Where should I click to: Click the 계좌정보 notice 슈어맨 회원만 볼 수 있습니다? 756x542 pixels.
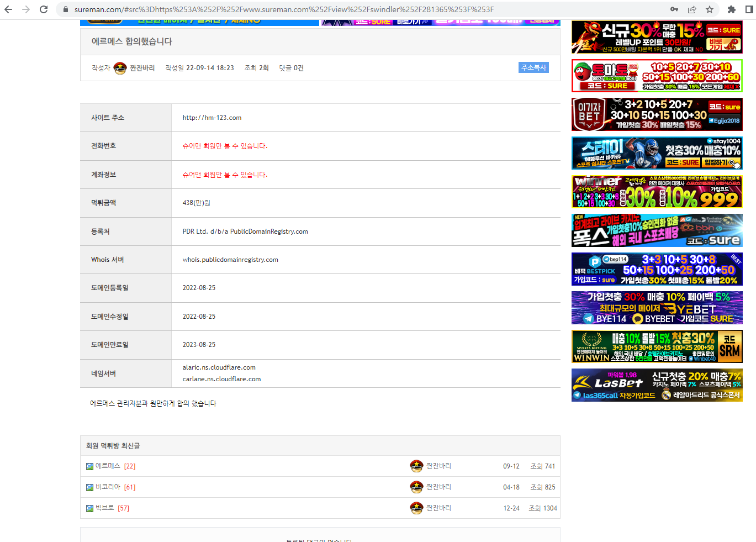[x=225, y=175]
